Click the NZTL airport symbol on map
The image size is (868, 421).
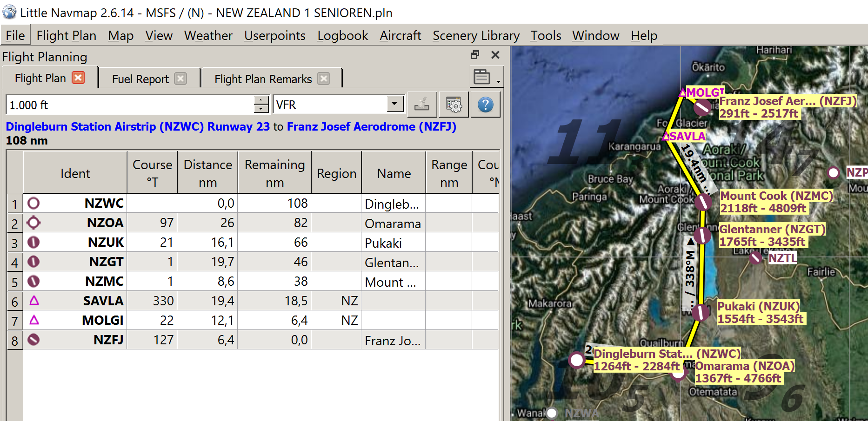(x=756, y=257)
